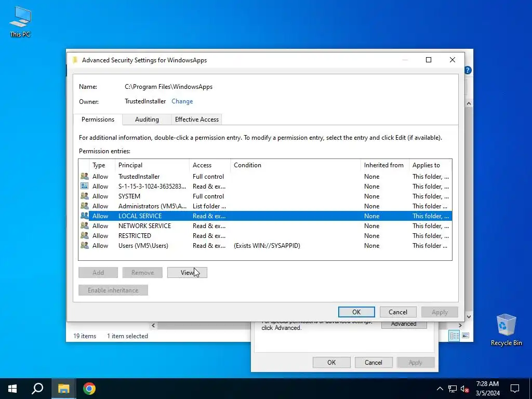532x399 pixels.
Task: Sort by the Type column header
Action: pyautogui.click(x=102, y=165)
